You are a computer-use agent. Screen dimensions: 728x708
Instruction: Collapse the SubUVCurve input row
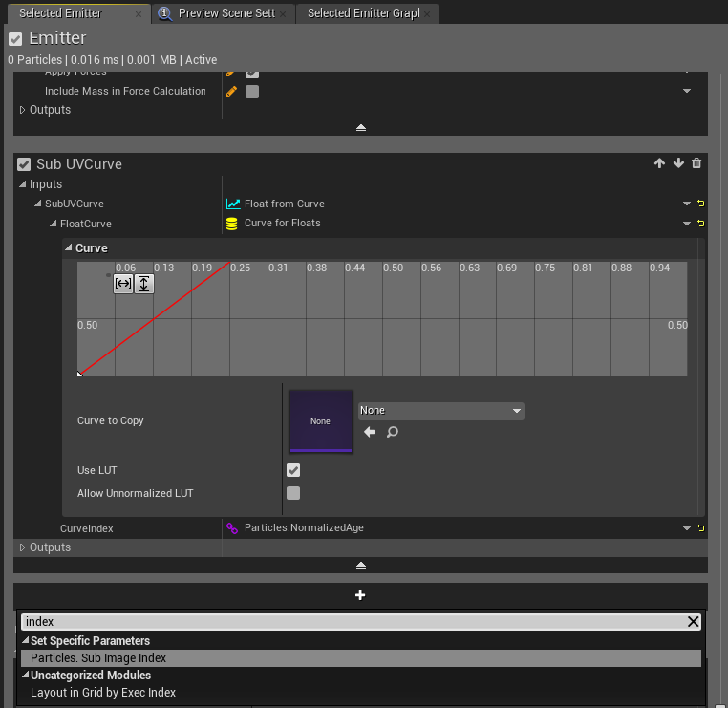[x=37, y=204]
